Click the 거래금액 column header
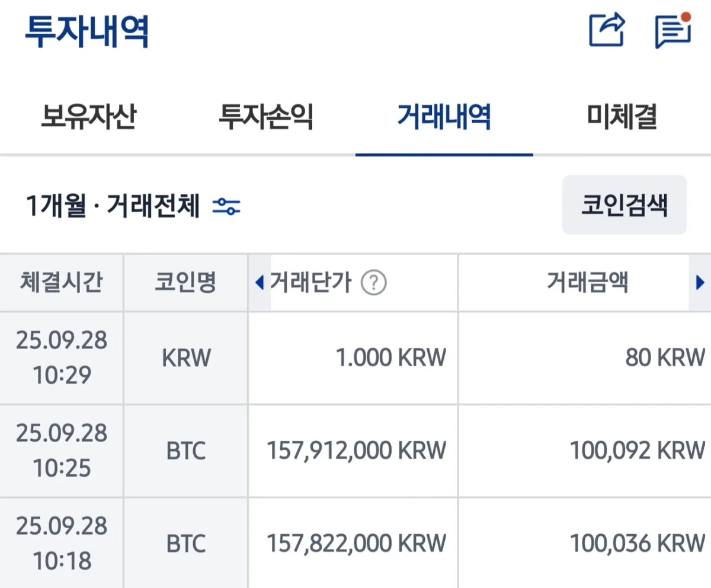The width and height of the screenshot is (711, 588). [587, 283]
